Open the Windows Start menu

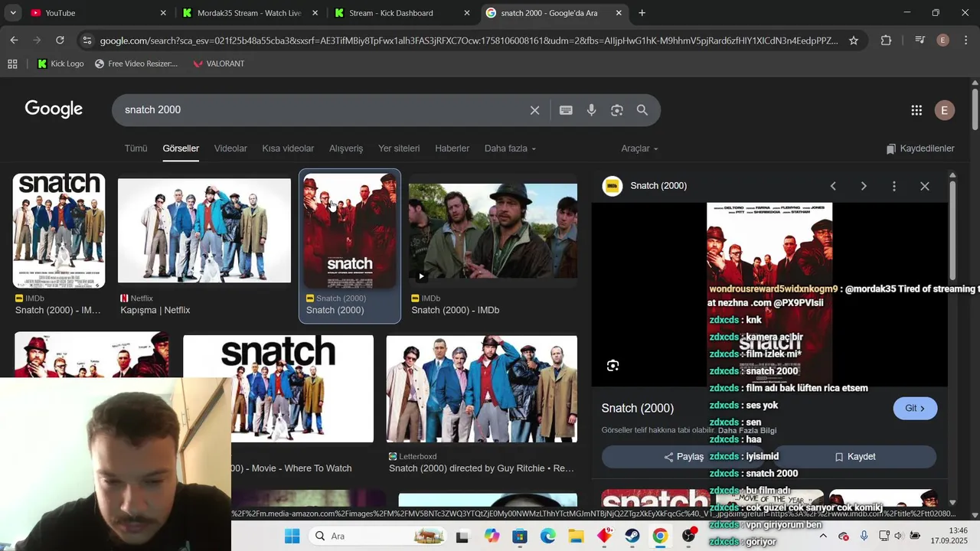(x=292, y=536)
